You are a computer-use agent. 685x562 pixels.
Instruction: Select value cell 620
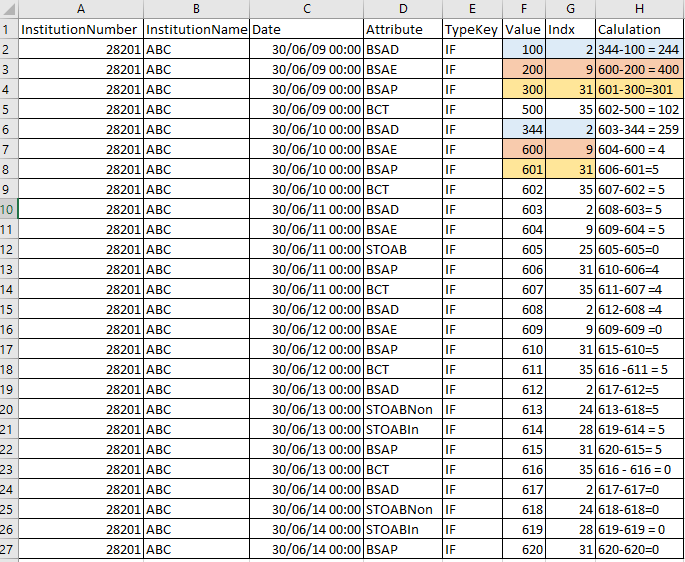pyautogui.click(x=524, y=549)
